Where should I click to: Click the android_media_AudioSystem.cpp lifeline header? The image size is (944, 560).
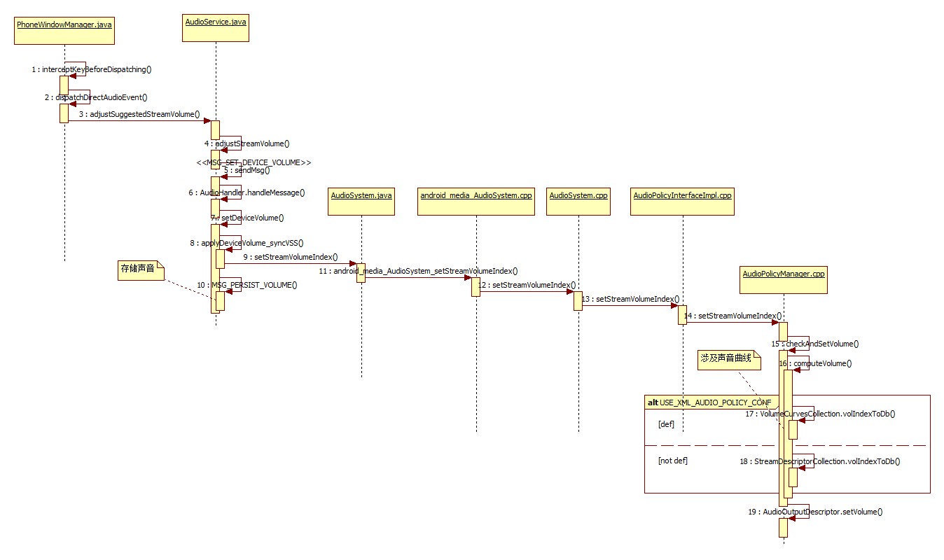(476, 202)
